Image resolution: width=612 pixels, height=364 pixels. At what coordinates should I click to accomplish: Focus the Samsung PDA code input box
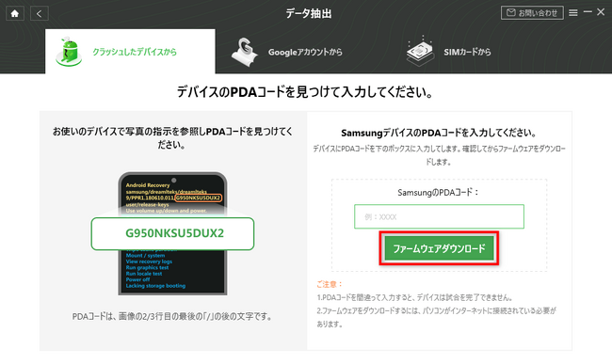pyautogui.click(x=439, y=216)
